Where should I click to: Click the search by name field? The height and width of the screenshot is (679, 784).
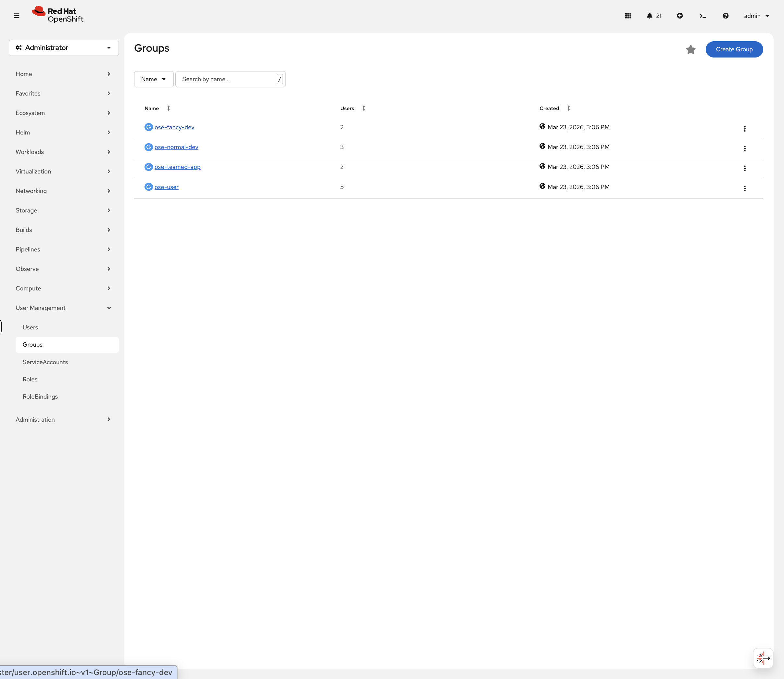[x=227, y=79]
